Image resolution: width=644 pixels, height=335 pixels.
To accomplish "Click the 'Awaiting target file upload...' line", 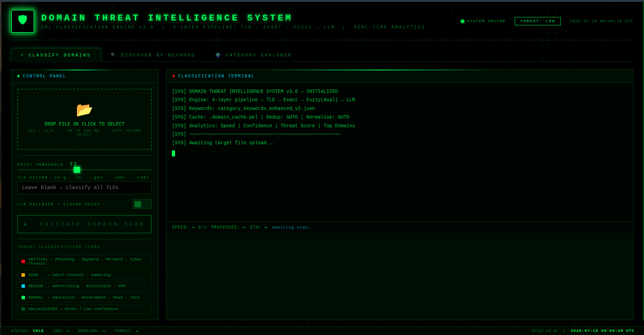I will click(223, 143).
